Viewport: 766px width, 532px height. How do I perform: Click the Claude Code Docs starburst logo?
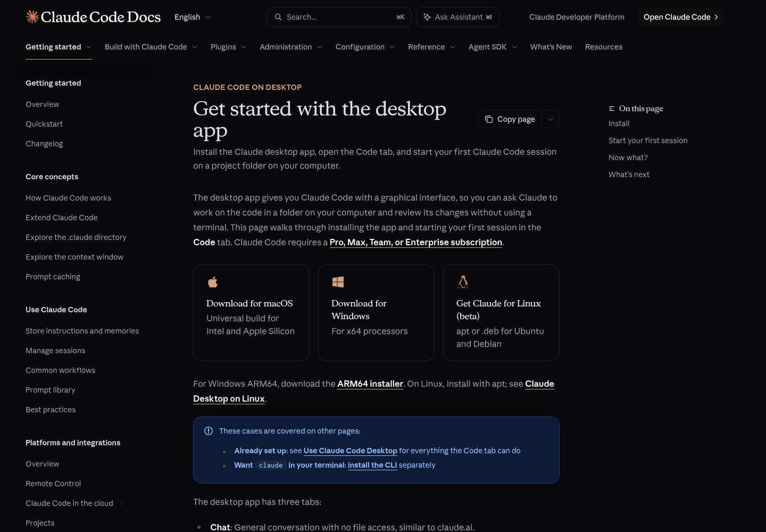point(32,17)
